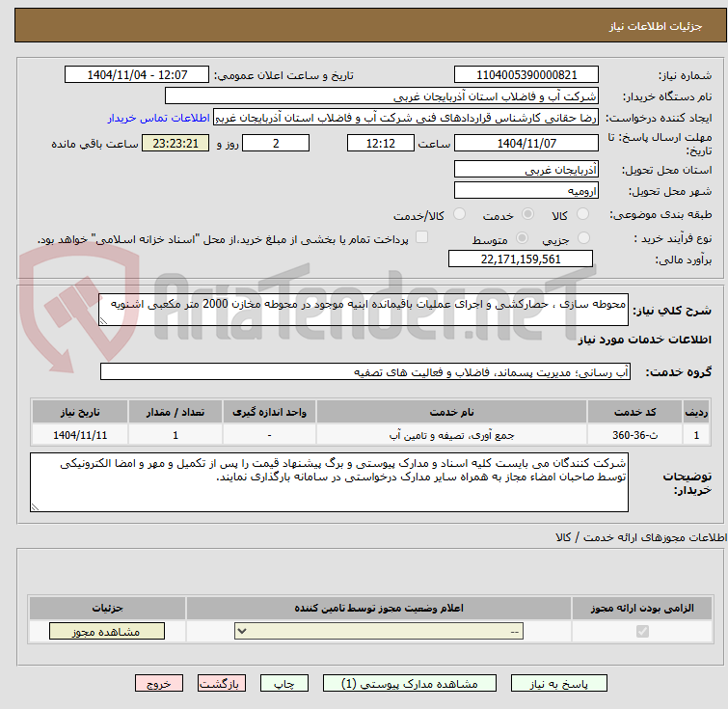Select the کالا radio button

[582, 214]
